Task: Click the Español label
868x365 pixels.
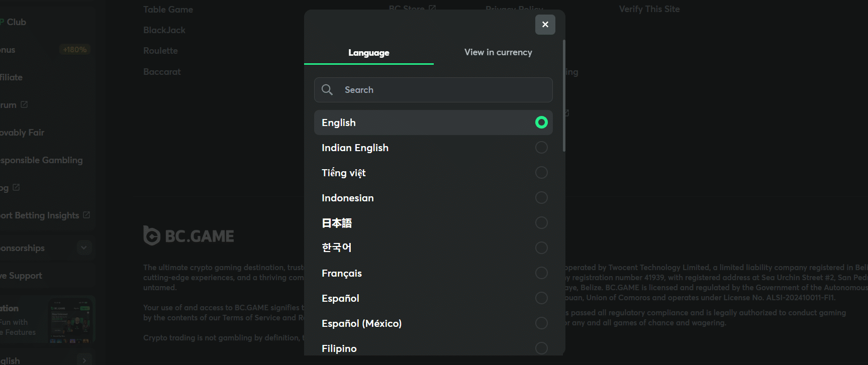Action: (x=340, y=298)
